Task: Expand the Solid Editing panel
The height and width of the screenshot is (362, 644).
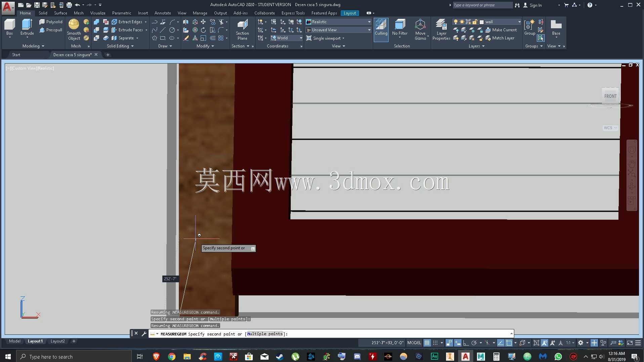Action: pyautogui.click(x=120, y=46)
